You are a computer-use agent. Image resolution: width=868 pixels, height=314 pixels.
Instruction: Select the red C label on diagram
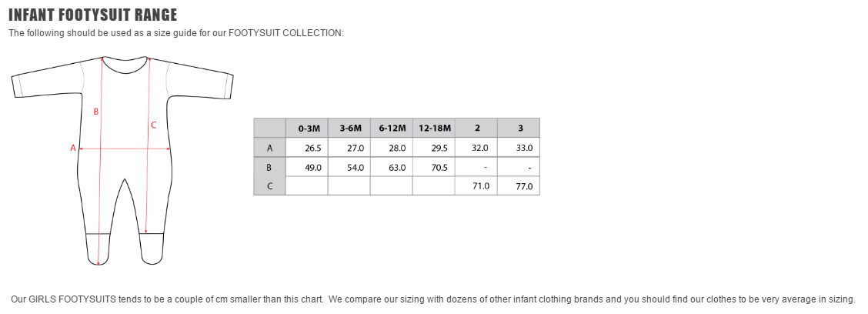click(154, 125)
